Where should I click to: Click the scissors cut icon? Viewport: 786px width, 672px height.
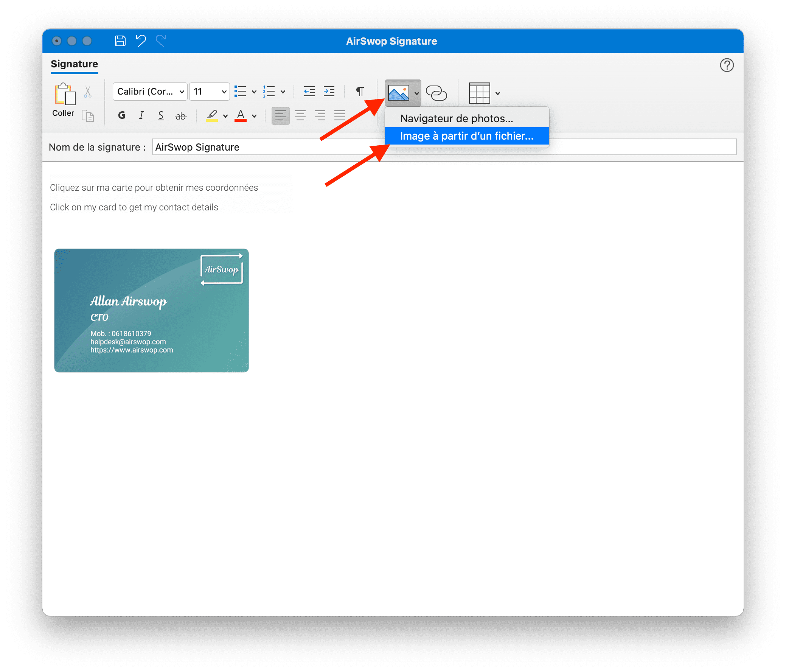click(88, 92)
